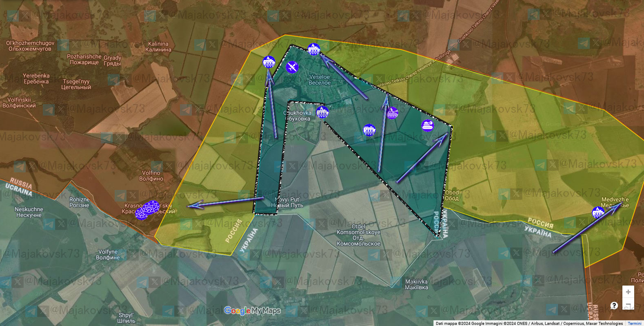The width and height of the screenshot is (644, 326).
Task: Select the Yerebenka place label
Action: coord(36,78)
